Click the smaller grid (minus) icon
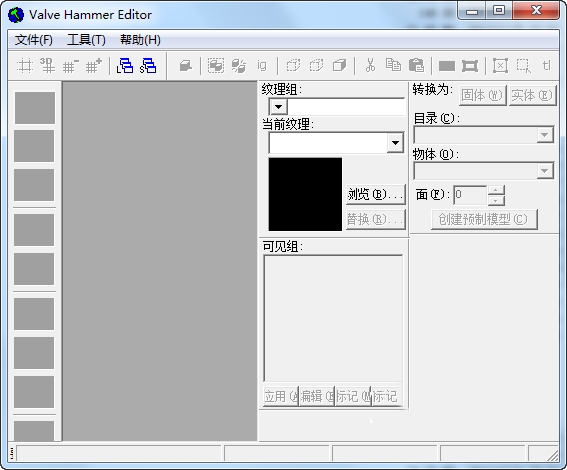Screen dimensions: 567x470 click(71, 66)
